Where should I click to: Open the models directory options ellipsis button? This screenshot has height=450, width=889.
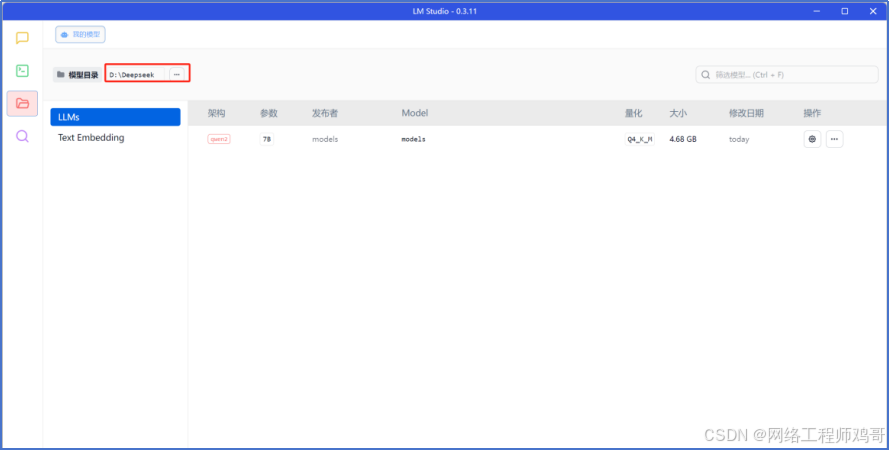click(177, 74)
